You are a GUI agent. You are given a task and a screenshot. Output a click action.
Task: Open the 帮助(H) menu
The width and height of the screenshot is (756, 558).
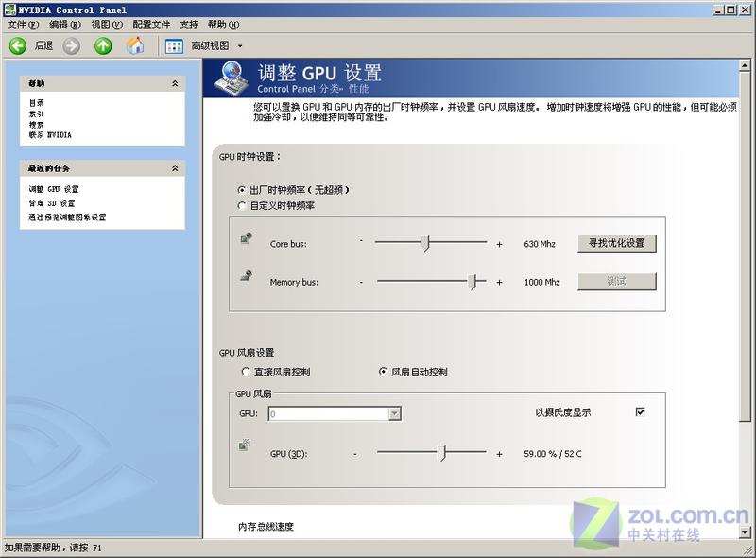pyautogui.click(x=223, y=25)
